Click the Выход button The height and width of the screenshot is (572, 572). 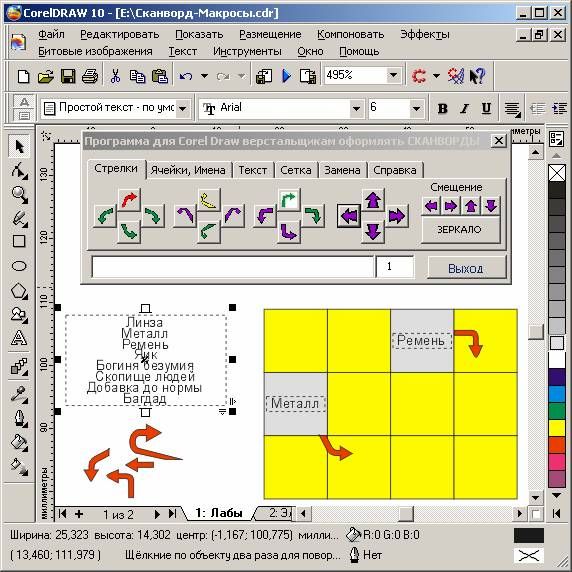(466, 268)
